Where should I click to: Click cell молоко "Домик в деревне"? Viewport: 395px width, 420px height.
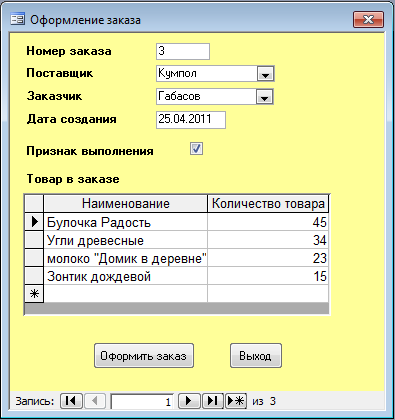125,258
